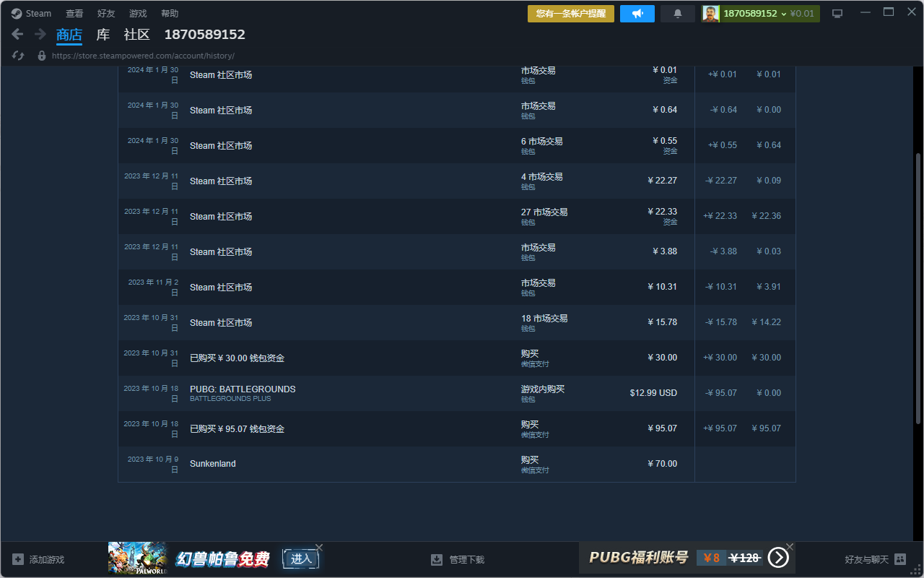Click the 进入 button on Palworld ad
Image resolution: width=924 pixels, height=578 pixels.
[x=301, y=558]
